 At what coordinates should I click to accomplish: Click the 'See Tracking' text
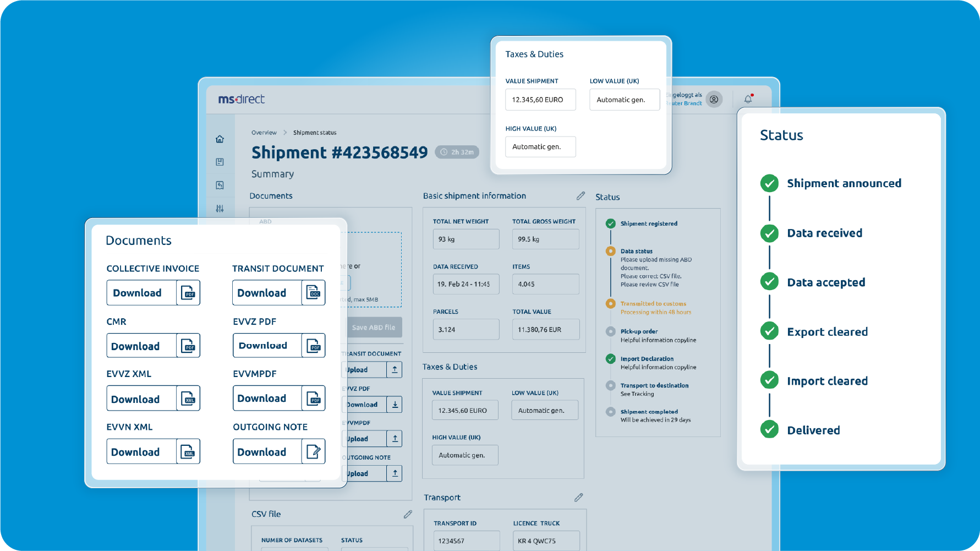tap(637, 394)
